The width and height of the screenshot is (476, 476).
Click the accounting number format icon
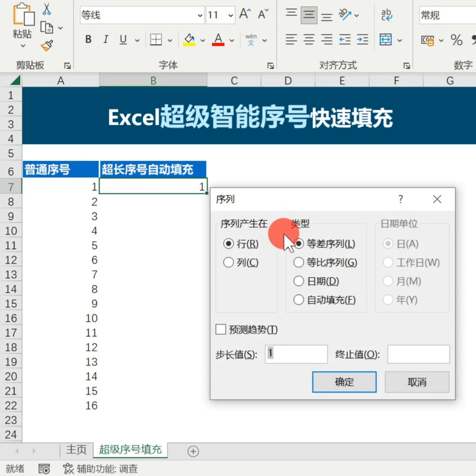[428, 40]
